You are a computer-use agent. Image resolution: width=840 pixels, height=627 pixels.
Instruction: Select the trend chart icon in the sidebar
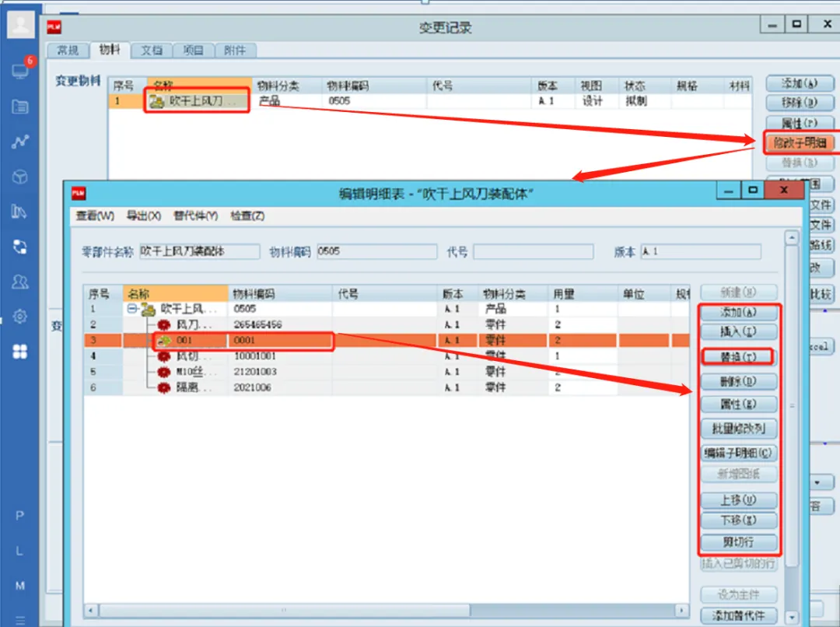click(x=19, y=142)
